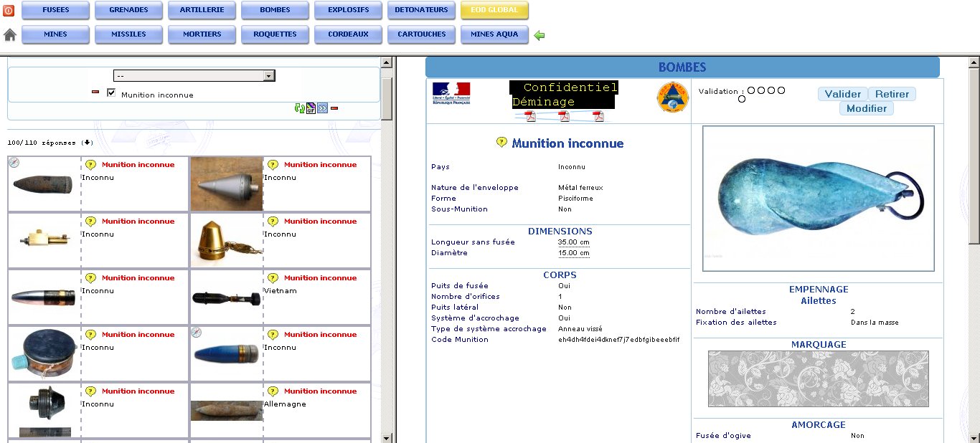Image resolution: width=980 pixels, height=443 pixels.
Task: Click the '15.00 cm' diameter value
Action: click(x=574, y=253)
